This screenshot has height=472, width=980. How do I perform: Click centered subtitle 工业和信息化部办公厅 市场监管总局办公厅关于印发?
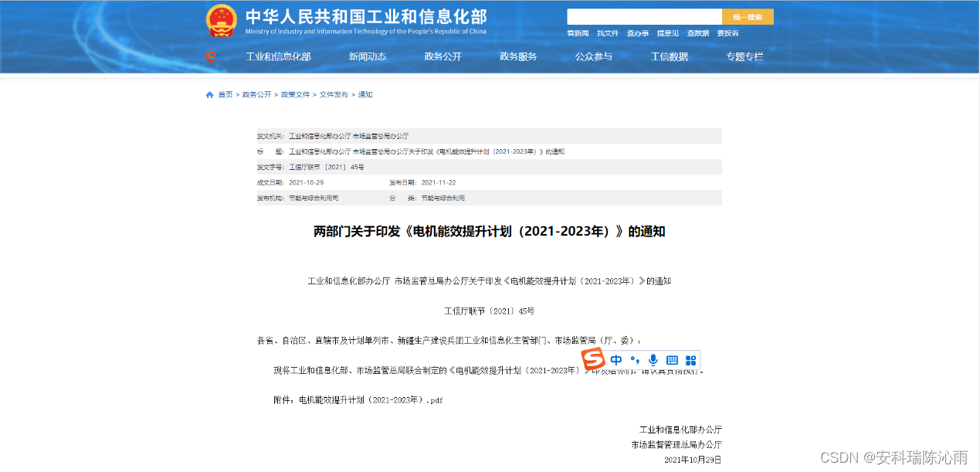coord(490,281)
